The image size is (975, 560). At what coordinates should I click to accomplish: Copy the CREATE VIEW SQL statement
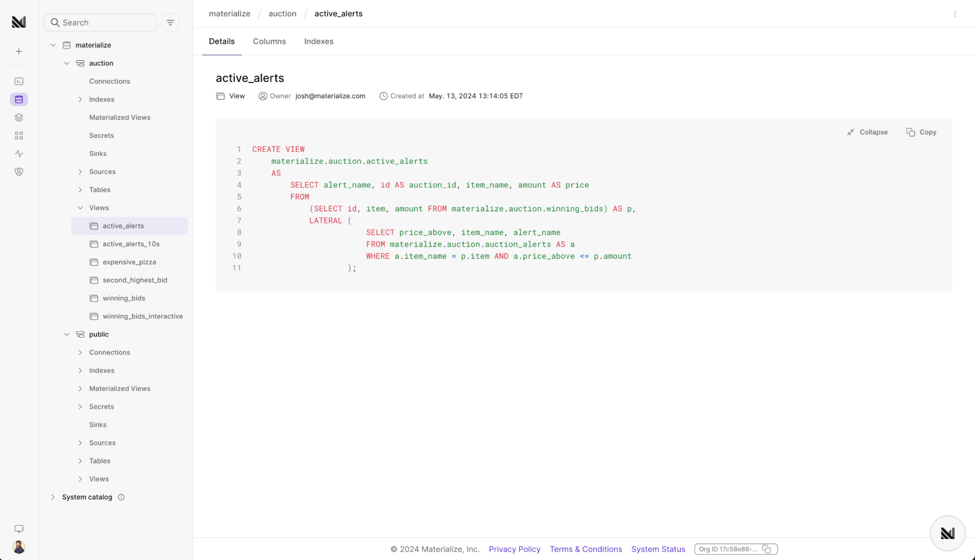point(921,132)
